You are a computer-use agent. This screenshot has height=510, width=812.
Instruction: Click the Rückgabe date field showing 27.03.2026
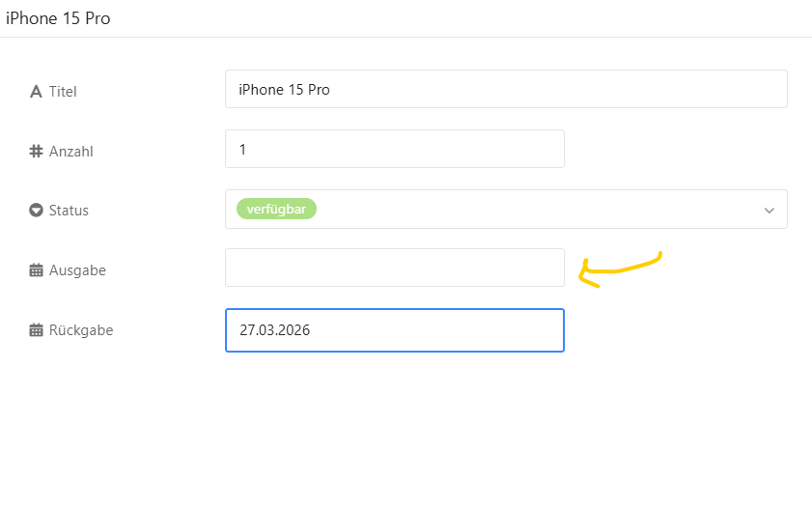(394, 330)
